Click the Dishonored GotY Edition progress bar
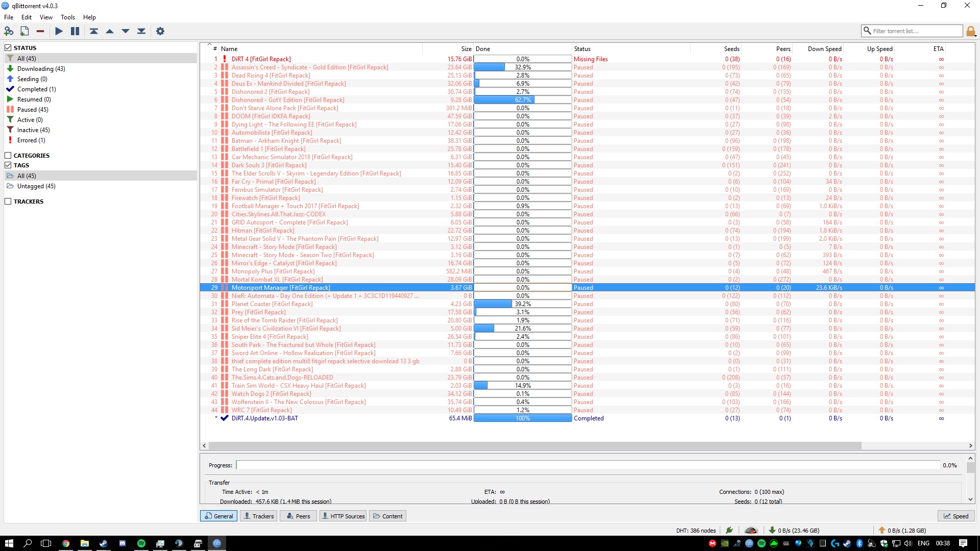Viewport: 980px width, 551px height. [x=523, y=100]
